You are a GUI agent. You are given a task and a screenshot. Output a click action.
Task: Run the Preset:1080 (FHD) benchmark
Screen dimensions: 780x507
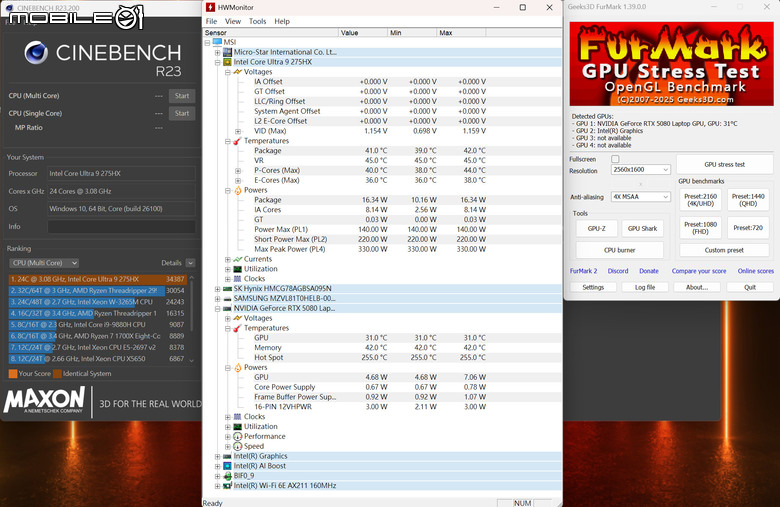point(700,228)
